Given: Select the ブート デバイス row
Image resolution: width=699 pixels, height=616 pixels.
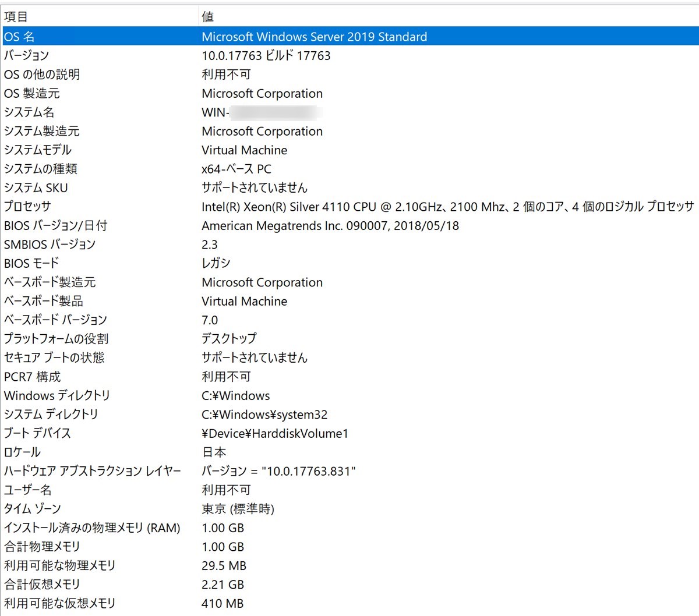Looking at the screenshot, I should 349,433.
